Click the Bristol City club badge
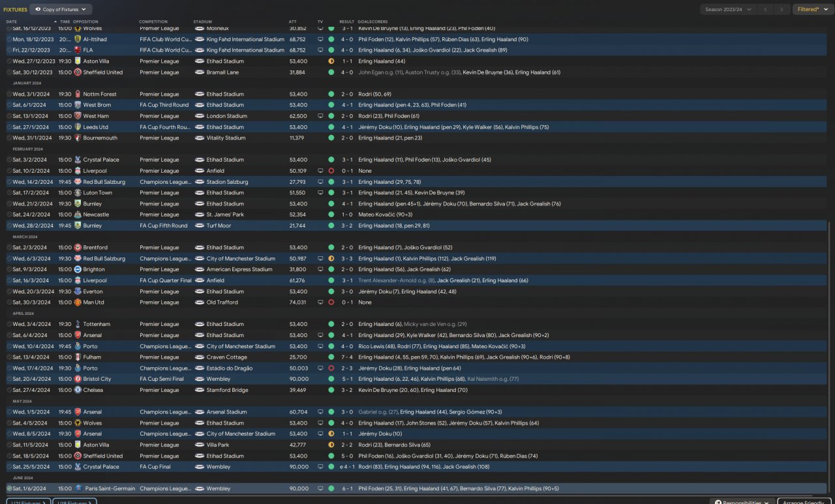 78,379
